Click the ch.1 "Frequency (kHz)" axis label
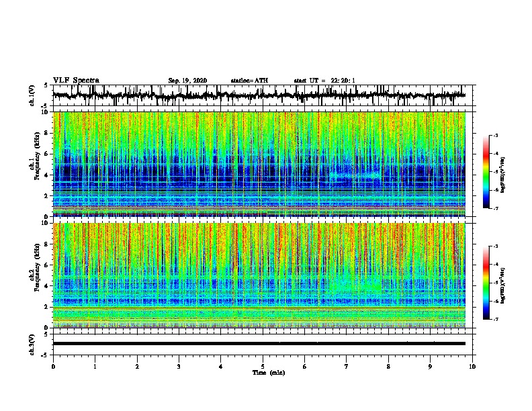This screenshot has width=532, height=411. 37,156
